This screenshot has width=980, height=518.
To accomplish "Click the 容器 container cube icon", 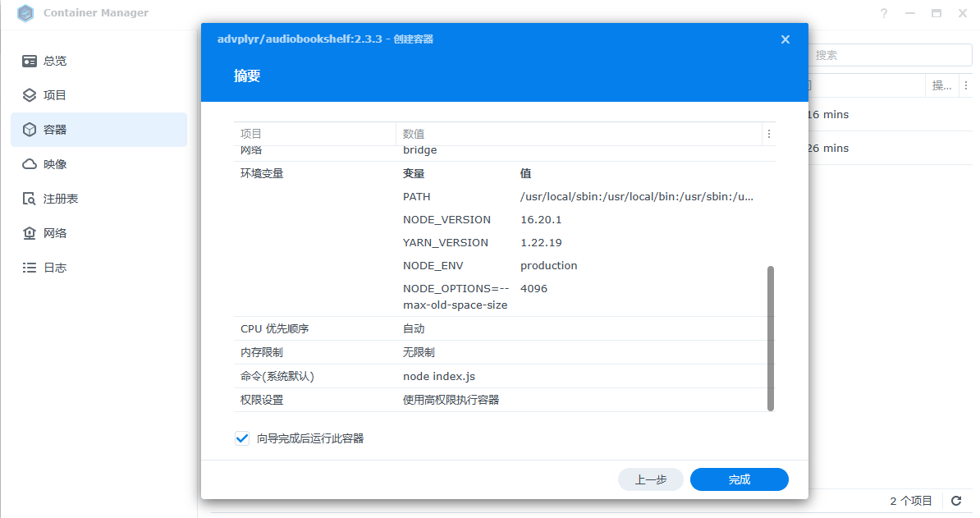I will pyautogui.click(x=30, y=130).
